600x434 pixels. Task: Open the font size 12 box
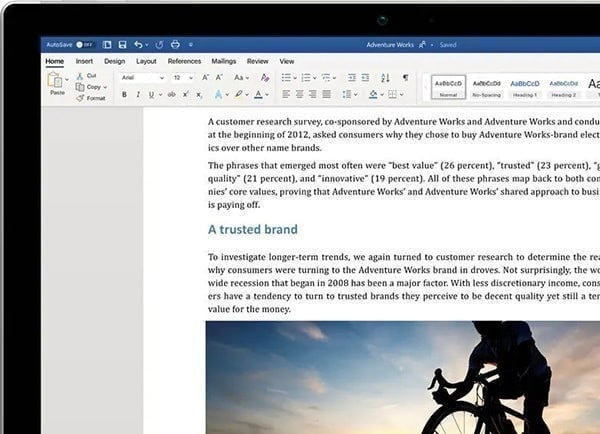click(183, 78)
